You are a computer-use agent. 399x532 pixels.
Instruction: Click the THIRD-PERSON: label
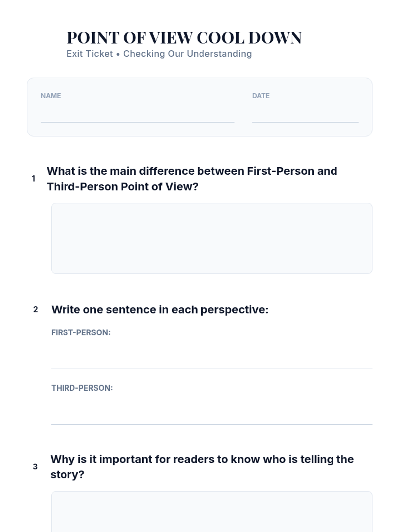point(82,388)
